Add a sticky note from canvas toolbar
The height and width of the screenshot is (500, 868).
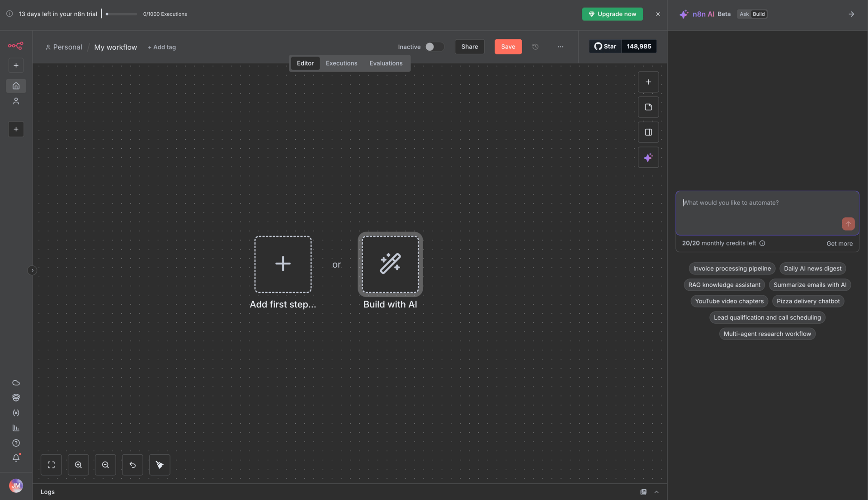pos(648,107)
